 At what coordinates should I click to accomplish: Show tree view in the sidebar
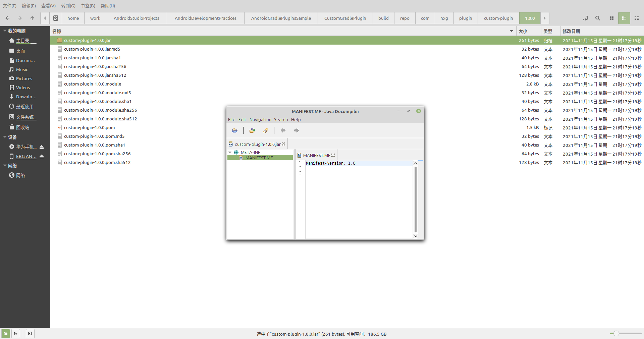[16, 334]
